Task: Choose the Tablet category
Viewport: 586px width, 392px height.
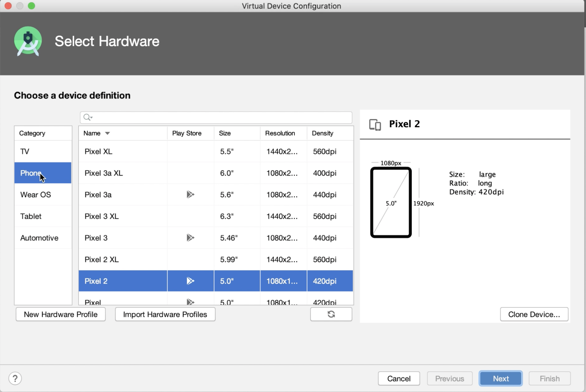Action: click(31, 216)
